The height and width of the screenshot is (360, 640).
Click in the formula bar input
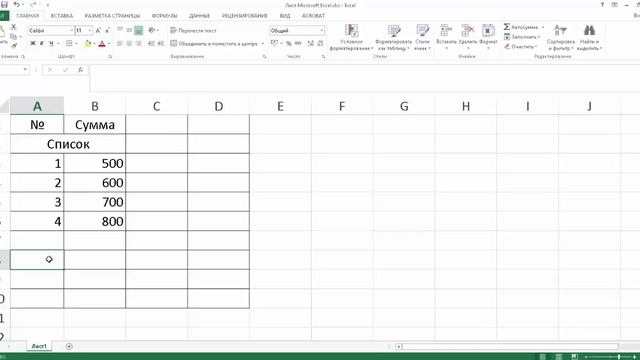tap(364, 78)
